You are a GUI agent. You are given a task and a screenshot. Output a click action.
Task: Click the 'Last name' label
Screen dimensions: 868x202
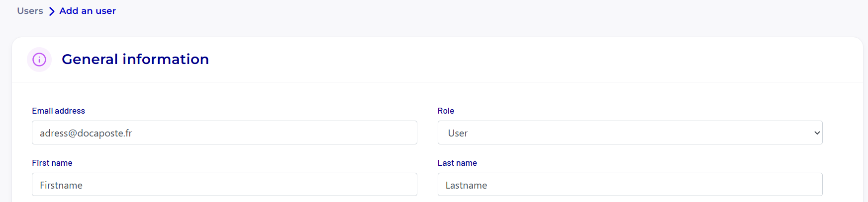pos(457,163)
